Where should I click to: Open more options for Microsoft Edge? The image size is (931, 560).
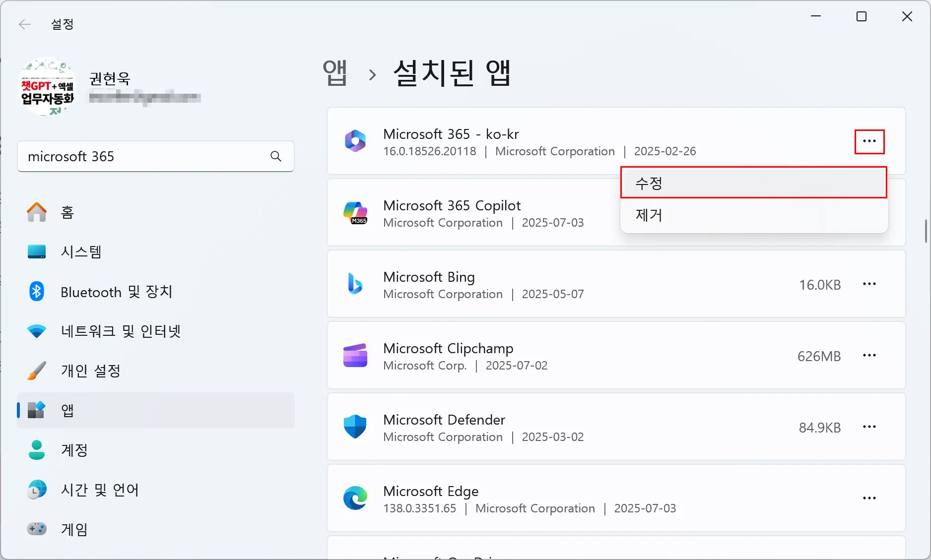(x=869, y=498)
